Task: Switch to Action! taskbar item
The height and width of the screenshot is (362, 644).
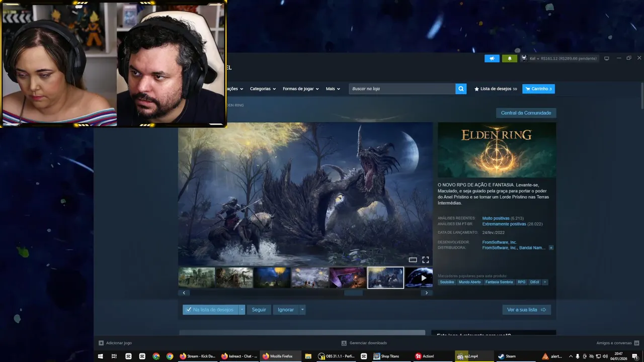Action: (x=433, y=356)
